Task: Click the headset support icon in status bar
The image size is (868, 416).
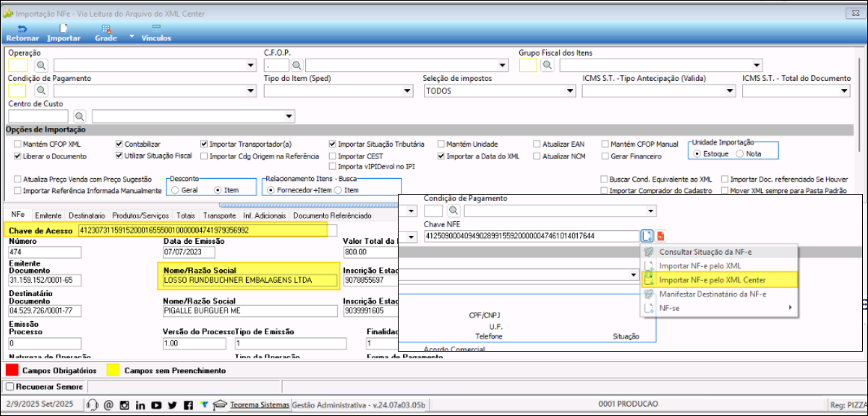Action: tap(93, 405)
